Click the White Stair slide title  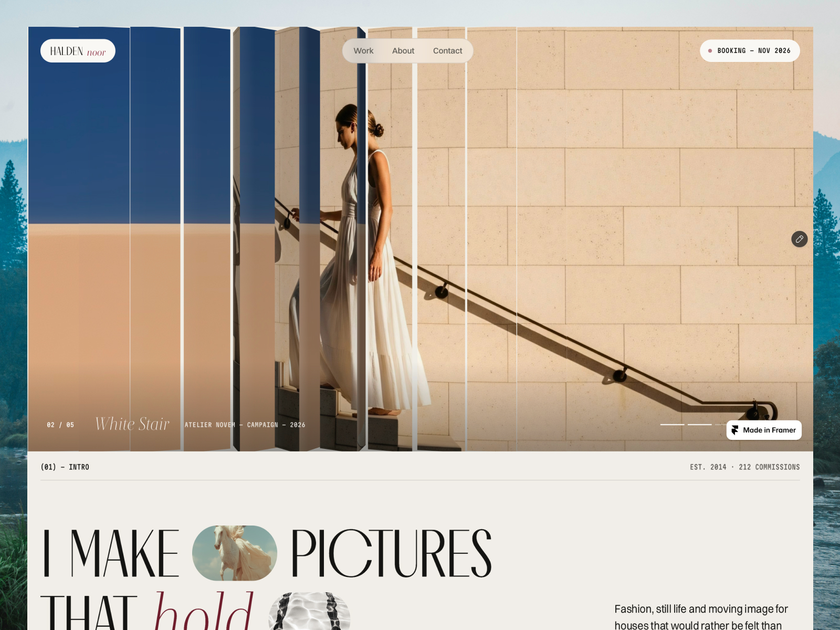(132, 424)
